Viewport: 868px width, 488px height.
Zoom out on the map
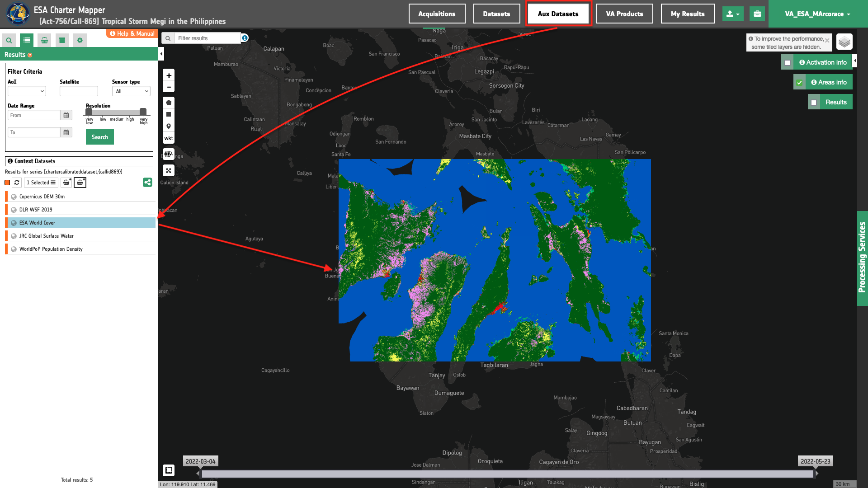(x=169, y=87)
